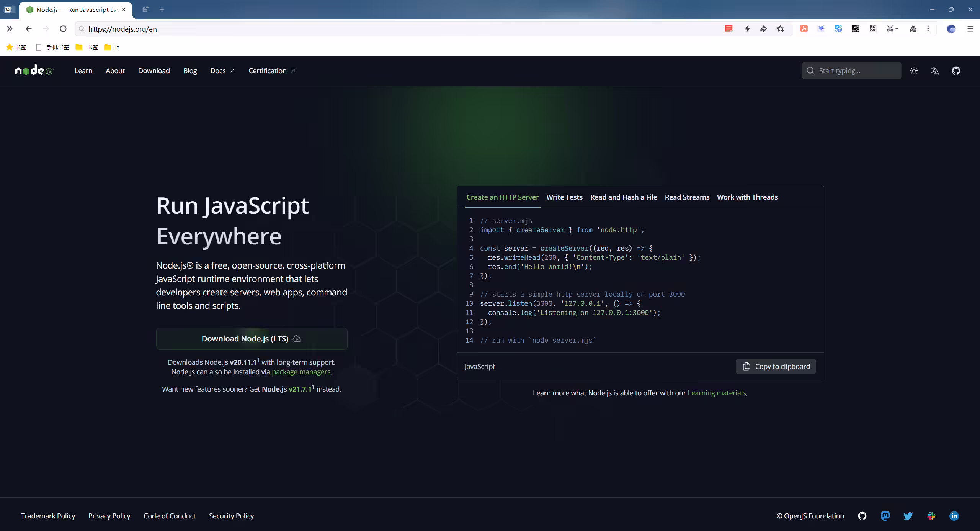Open the Privacy Policy footer link

[x=109, y=516]
